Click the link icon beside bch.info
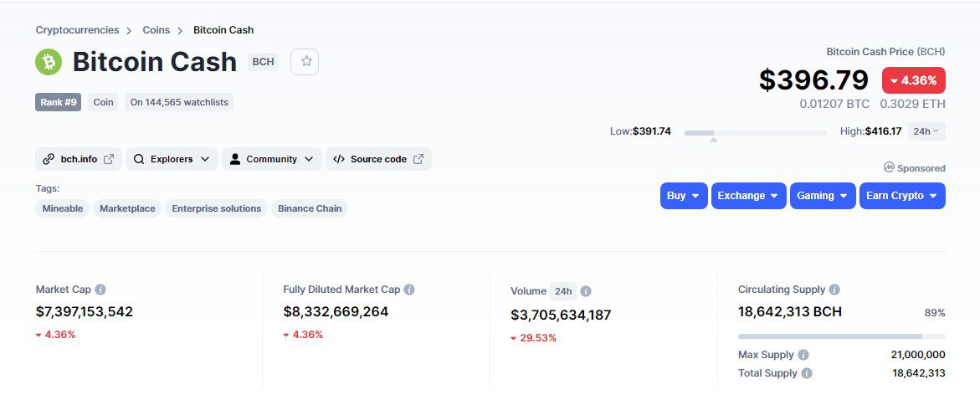Screen dimensions: 980x400 (x=49, y=159)
